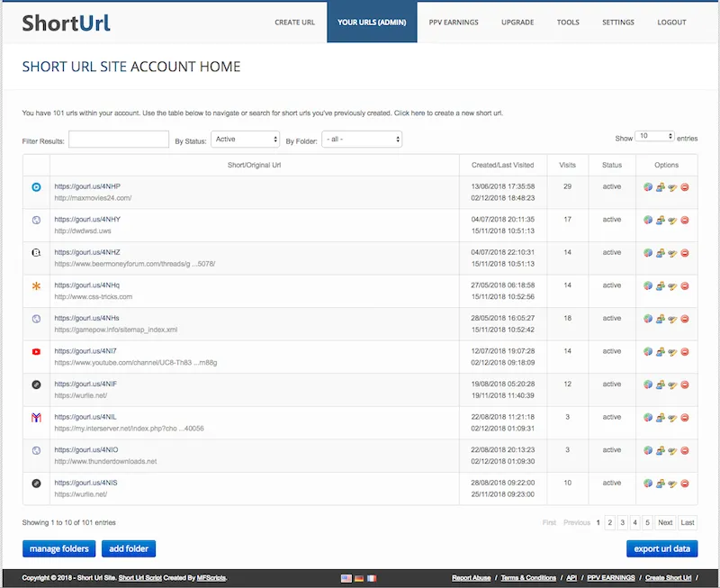This screenshot has width=720, height=588.
Task: Click the Filter Results text field
Action: pos(119,140)
